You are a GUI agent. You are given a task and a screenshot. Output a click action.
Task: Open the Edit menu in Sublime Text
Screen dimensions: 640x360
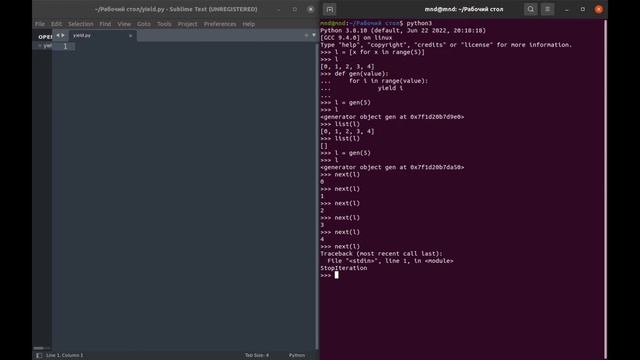[56, 24]
